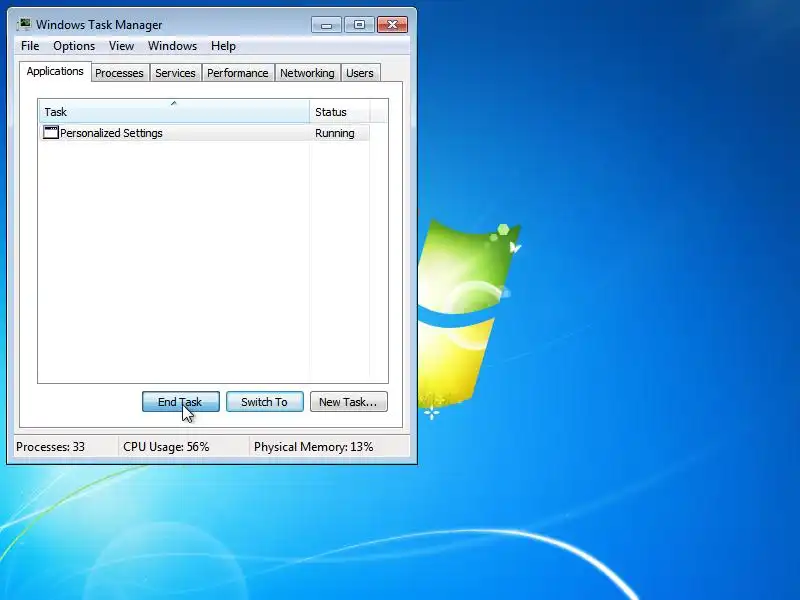Image resolution: width=800 pixels, height=600 pixels.
Task: Open the Windows menu
Action: [172, 46]
